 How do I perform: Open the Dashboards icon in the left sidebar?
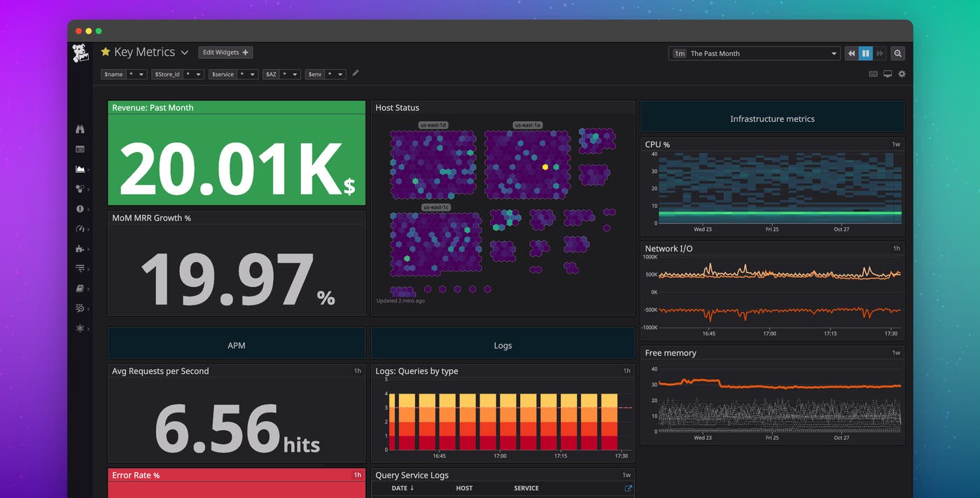[x=80, y=148]
